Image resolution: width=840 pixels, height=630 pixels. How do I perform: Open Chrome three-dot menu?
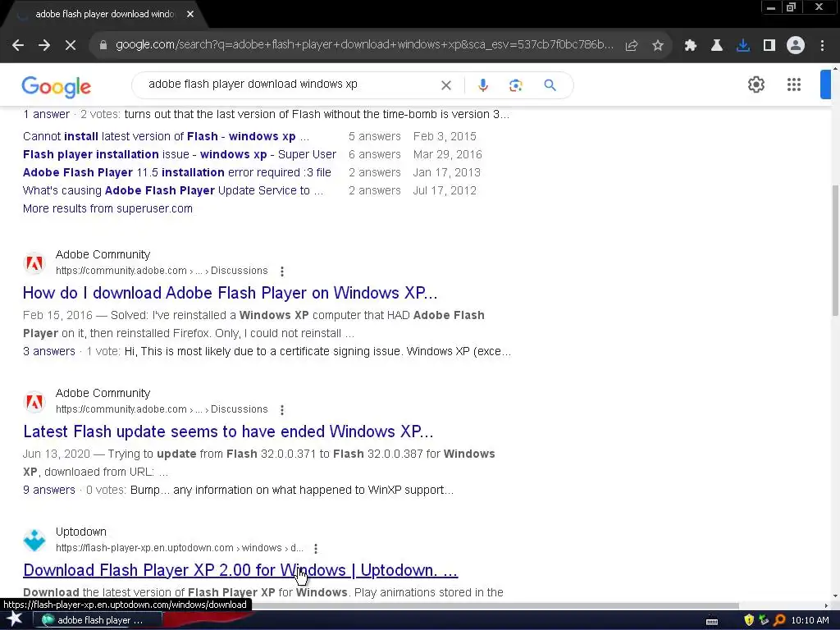(x=822, y=46)
